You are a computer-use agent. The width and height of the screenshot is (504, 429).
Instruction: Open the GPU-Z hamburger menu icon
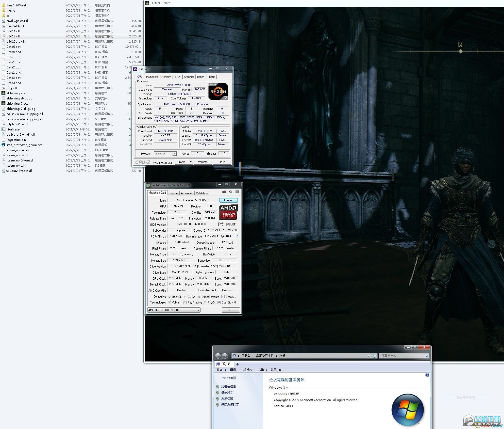(237, 192)
